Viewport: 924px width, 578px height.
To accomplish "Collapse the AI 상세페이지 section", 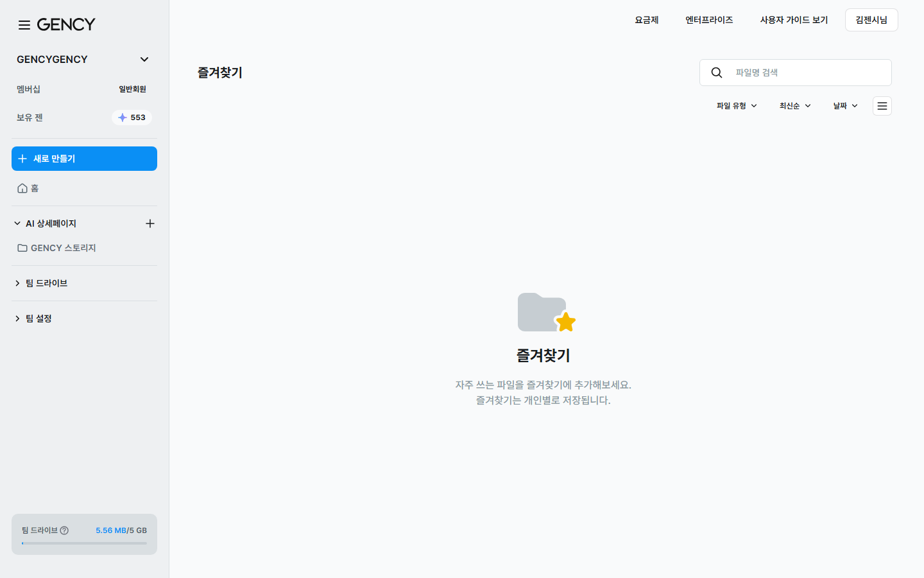I will (x=17, y=223).
